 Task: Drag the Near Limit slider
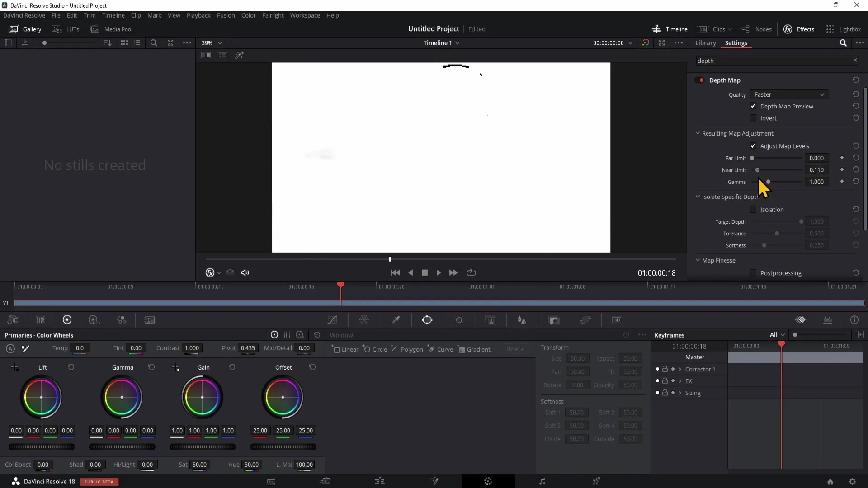[x=758, y=170]
